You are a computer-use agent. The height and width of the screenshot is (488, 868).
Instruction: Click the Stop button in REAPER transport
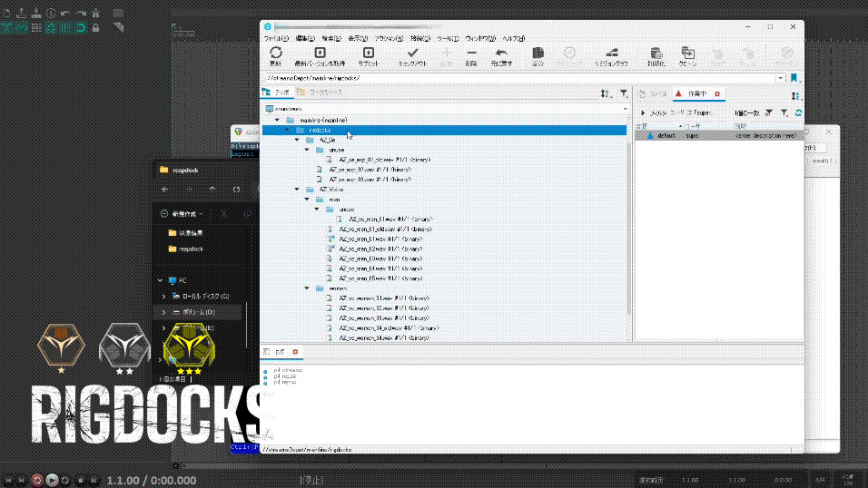point(80,480)
